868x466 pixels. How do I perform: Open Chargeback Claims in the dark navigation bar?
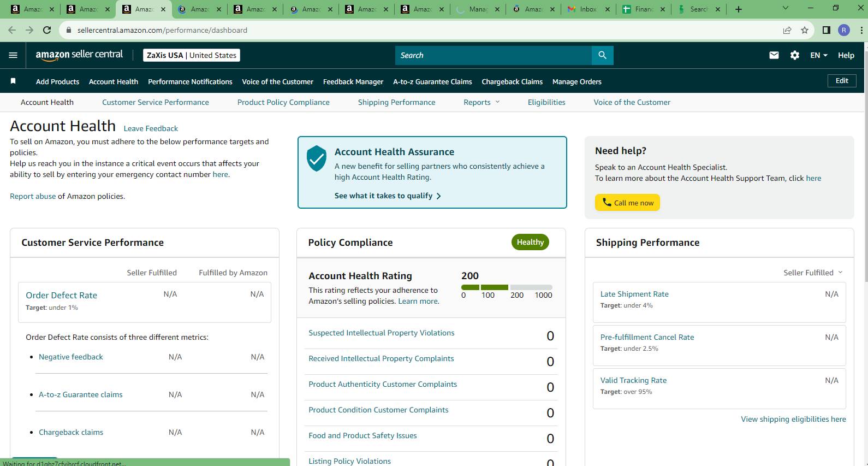(512, 81)
